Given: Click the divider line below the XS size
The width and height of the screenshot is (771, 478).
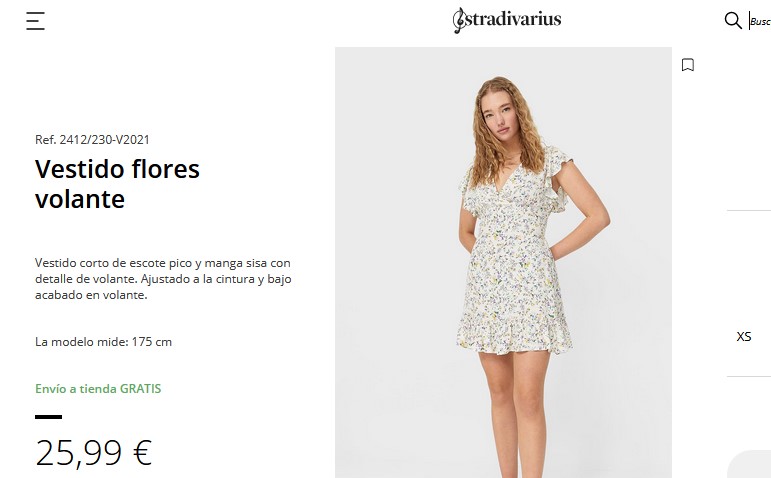Looking at the screenshot, I should point(749,377).
